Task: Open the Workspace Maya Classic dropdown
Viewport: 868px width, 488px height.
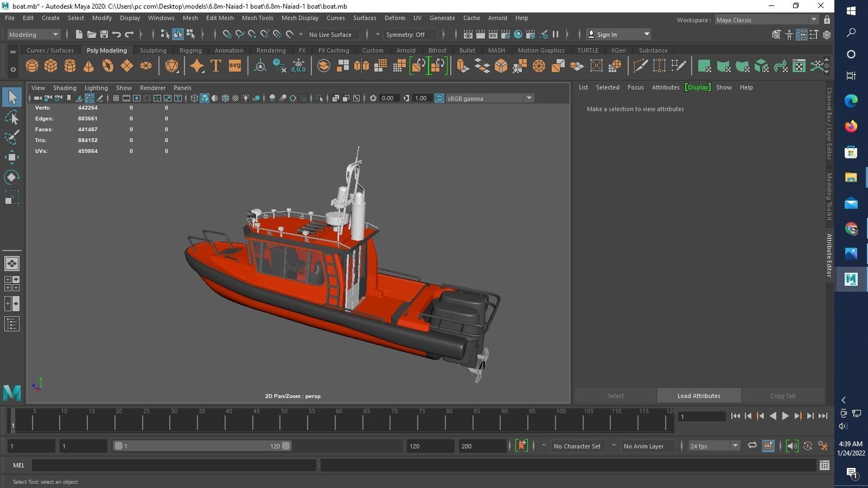Action: point(767,20)
